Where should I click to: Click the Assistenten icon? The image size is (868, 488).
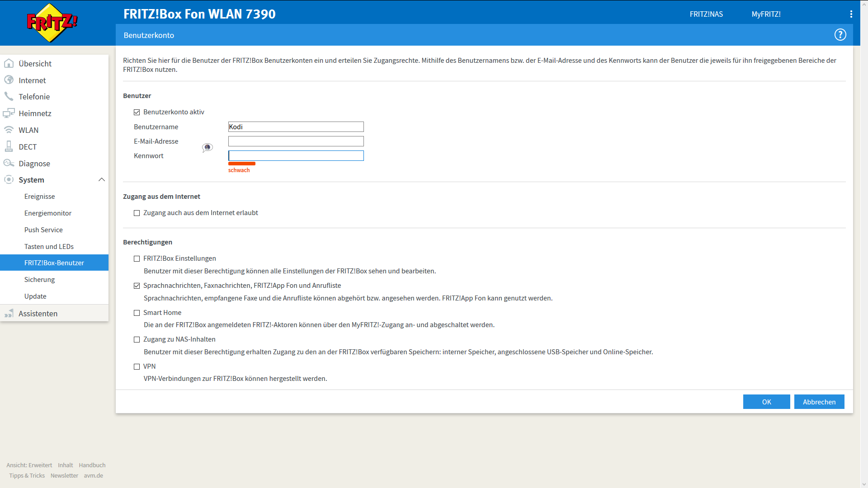click(x=9, y=313)
